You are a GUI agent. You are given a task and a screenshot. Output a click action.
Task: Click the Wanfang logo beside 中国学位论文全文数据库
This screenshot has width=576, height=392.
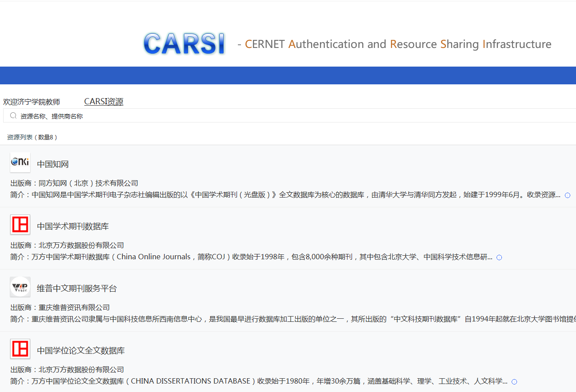[20, 349]
